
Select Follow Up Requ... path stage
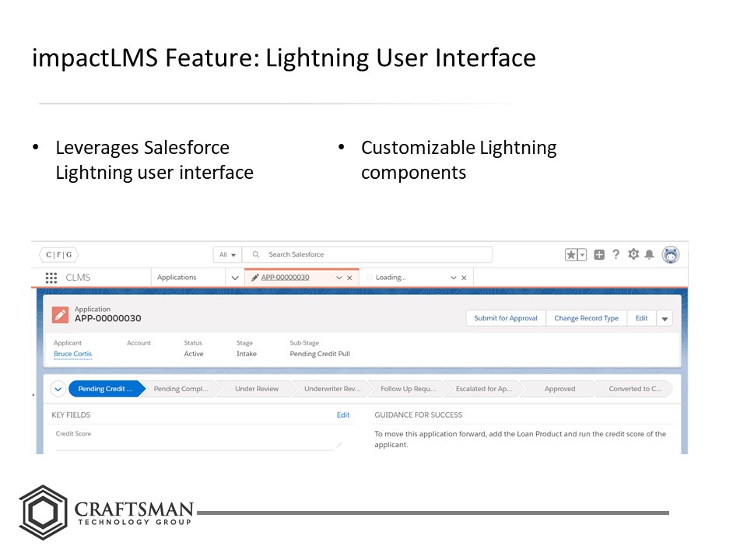[x=409, y=389]
